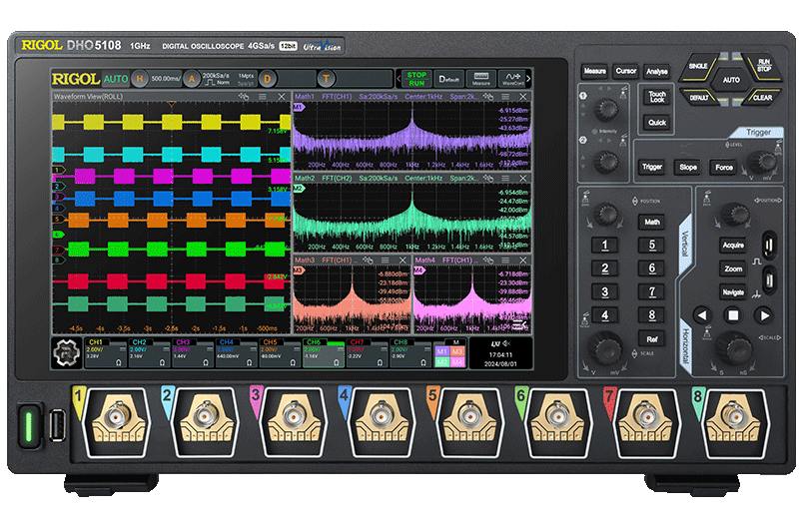Tap the orange T trigger icon

tap(326, 78)
